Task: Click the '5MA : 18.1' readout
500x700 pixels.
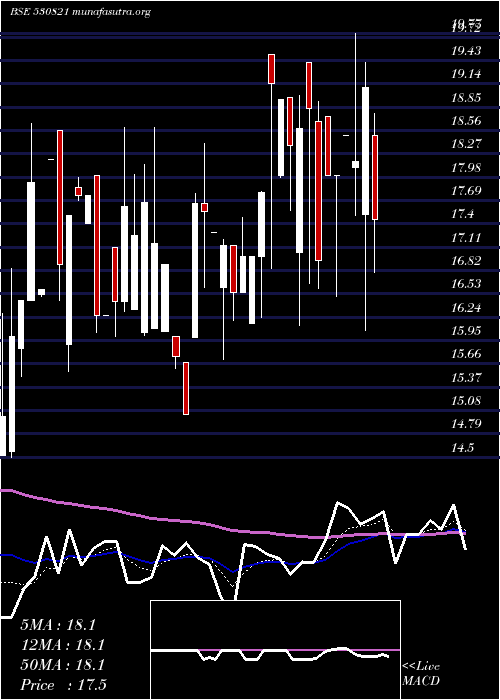Action: (58, 625)
